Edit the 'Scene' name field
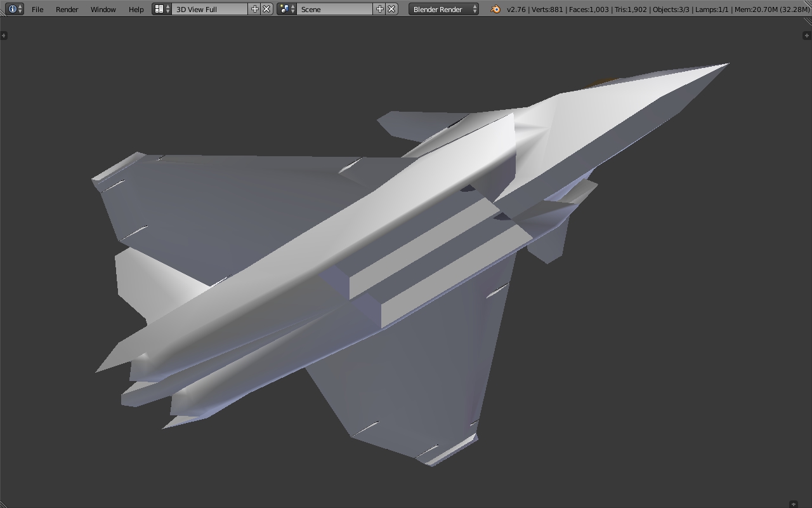812x508 pixels. point(335,10)
